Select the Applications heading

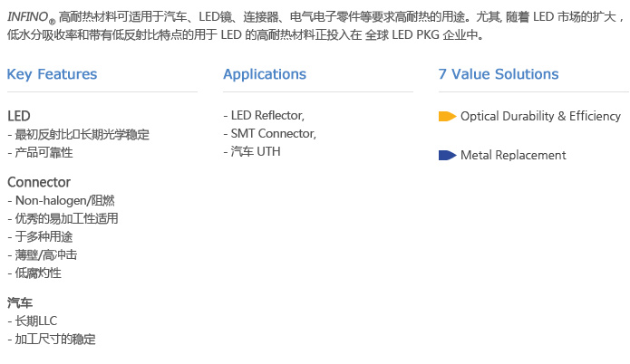(265, 74)
